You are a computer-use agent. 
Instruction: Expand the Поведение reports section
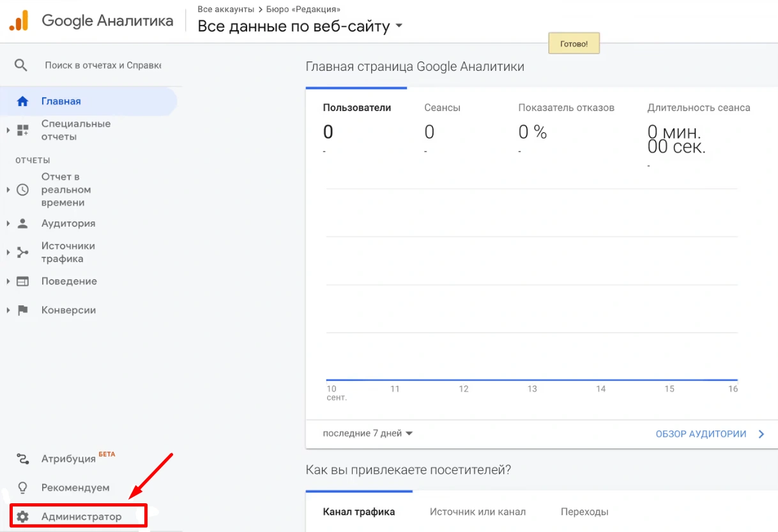click(x=69, y=281)
